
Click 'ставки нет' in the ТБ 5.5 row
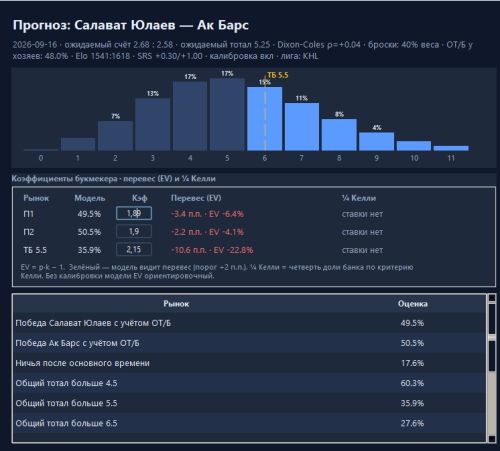point(362,250)
